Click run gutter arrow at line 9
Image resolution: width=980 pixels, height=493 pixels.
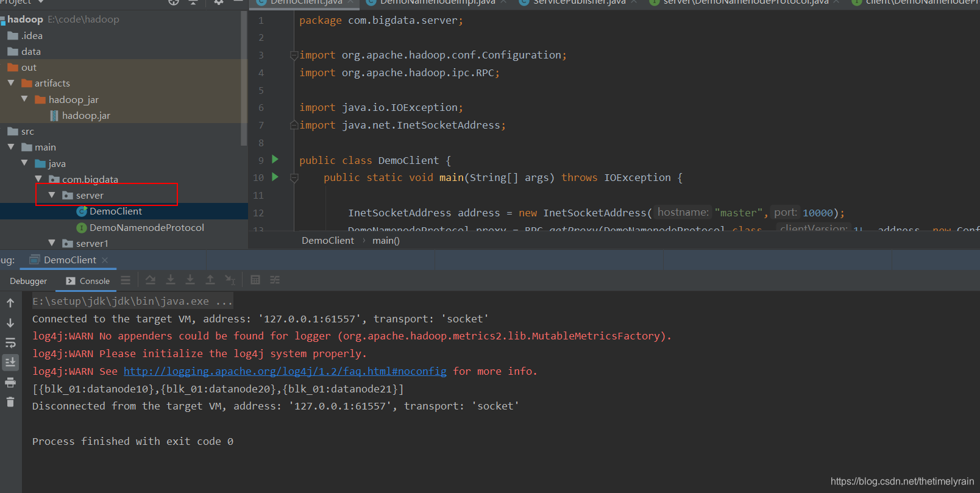275,159
